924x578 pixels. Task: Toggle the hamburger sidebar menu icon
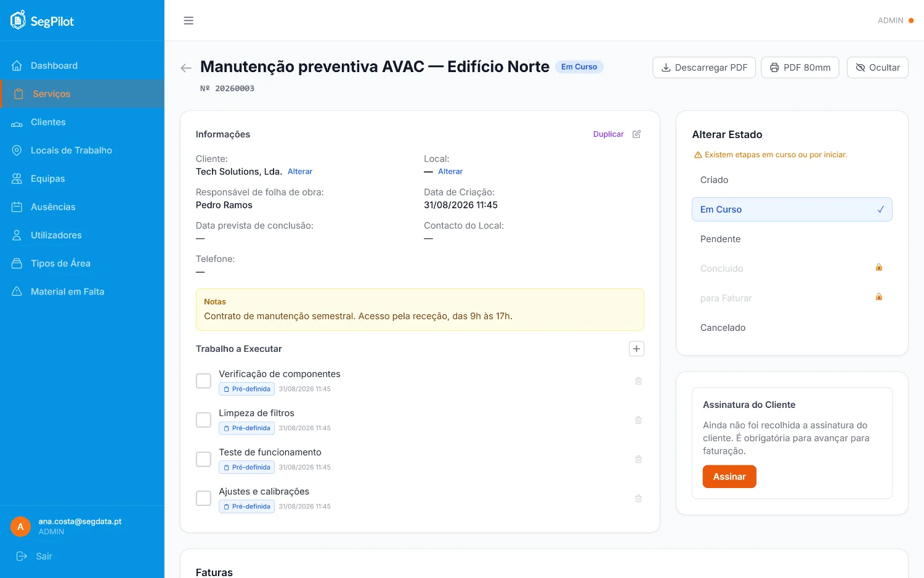(x=188, y=21)
